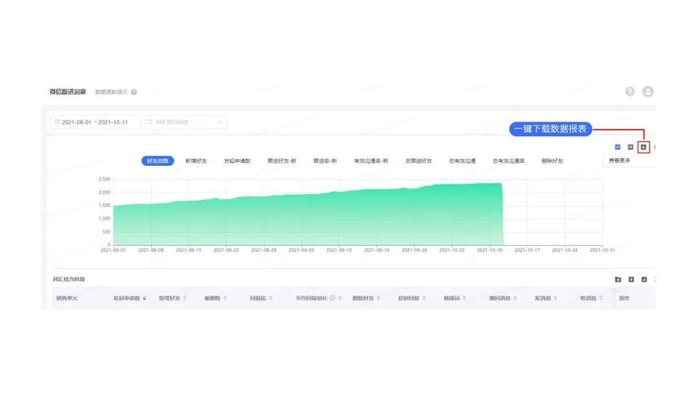Click the 2021-09-05 point on chart axis
Screen dimensions: 700x394
[x=301, y=250]
